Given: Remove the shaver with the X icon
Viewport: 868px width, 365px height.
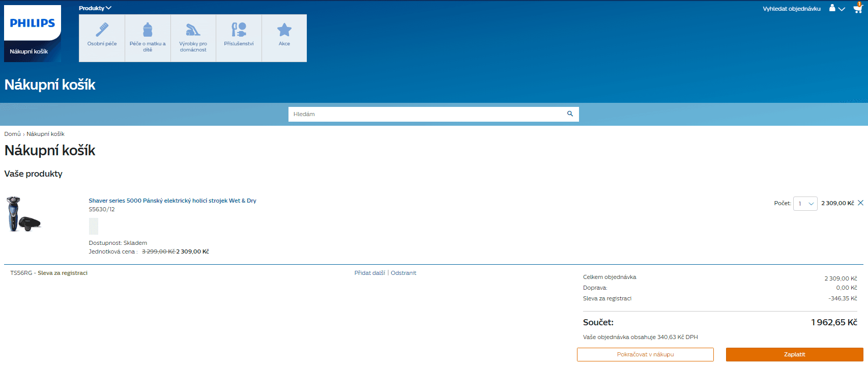Looking at the screenshot, I should [861, 203].
